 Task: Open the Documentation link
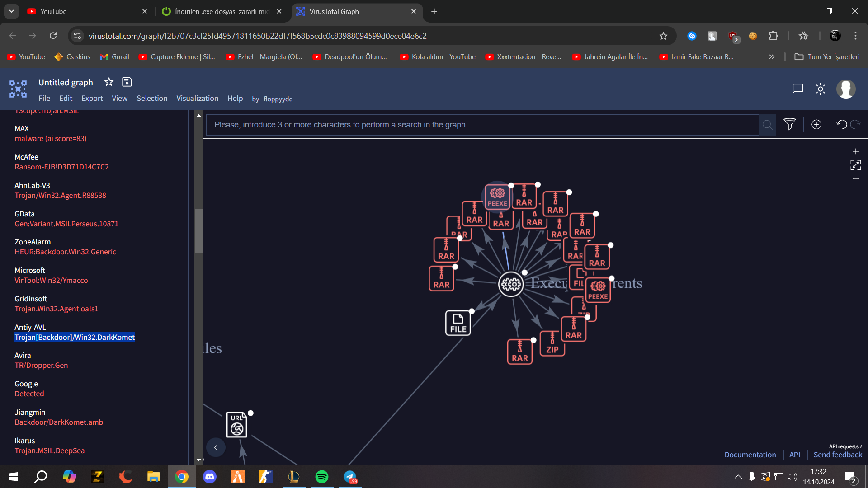(x=750, y=455)
